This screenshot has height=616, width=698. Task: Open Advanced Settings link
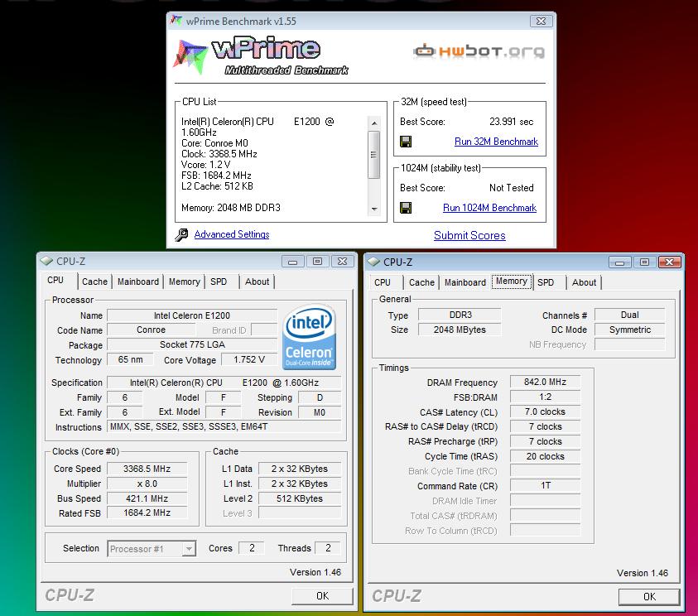coord(232,234)
